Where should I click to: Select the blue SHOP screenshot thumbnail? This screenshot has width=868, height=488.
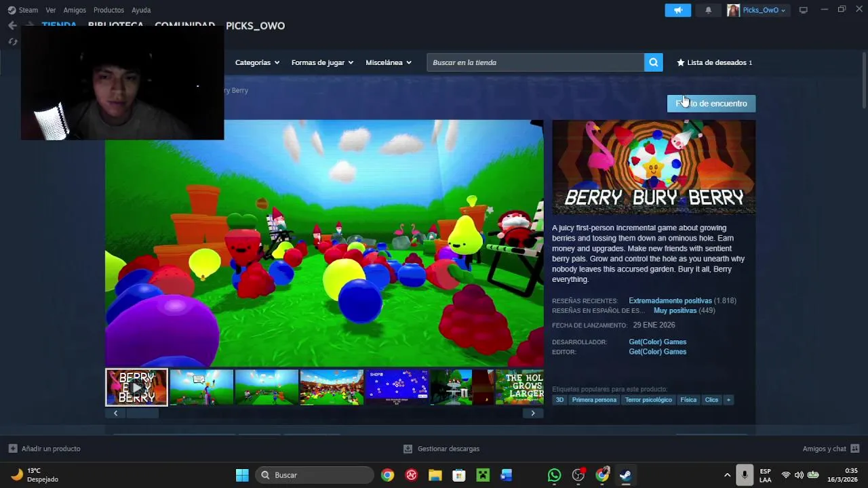(397, 387)
